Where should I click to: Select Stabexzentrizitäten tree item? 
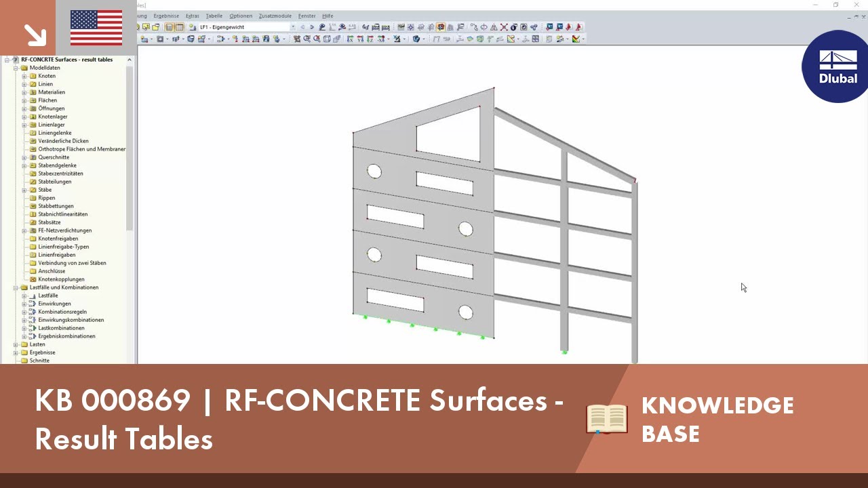tap(60, 174)
